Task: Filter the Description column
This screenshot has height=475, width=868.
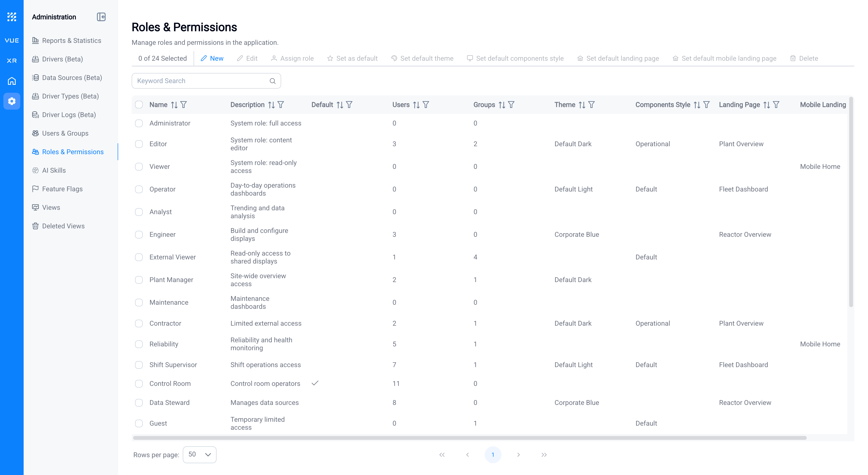Action: click(x=281, y=105)
